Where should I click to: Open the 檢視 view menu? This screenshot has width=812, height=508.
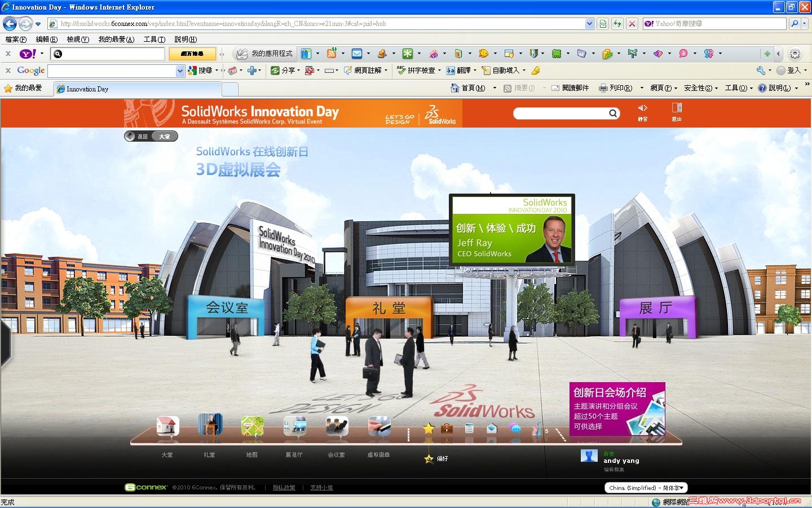pyautogui.click(x=78, y=40)
